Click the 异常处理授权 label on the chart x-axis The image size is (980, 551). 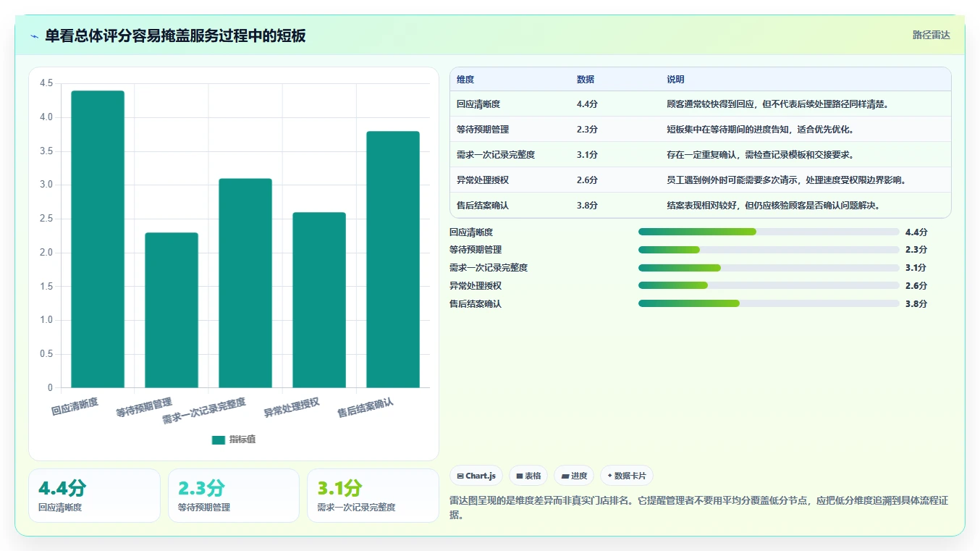tap(292, 408)
